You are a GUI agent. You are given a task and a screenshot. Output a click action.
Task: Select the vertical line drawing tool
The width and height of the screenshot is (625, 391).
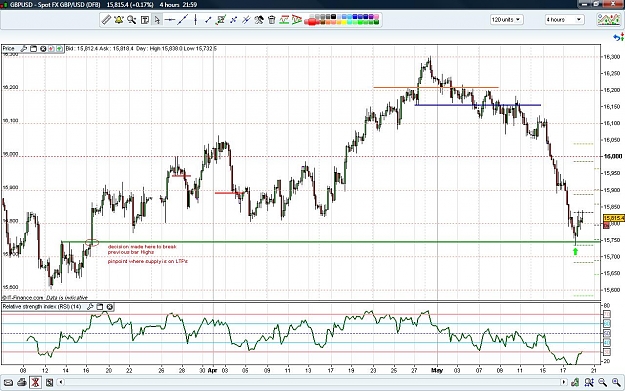[x=195, y=20]
